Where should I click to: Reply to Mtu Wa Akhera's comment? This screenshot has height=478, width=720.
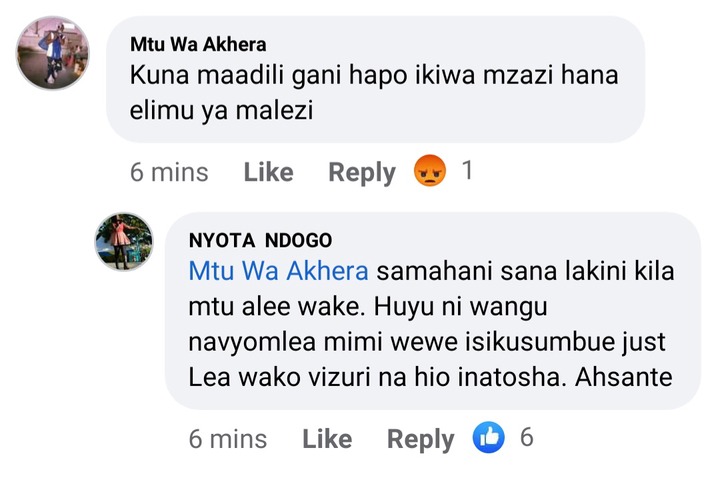pyautogui.click(x=362, y=172)
